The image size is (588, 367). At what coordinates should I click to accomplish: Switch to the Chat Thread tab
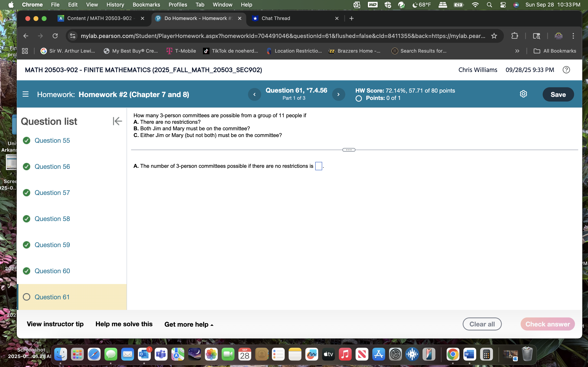tap(276, 18)
